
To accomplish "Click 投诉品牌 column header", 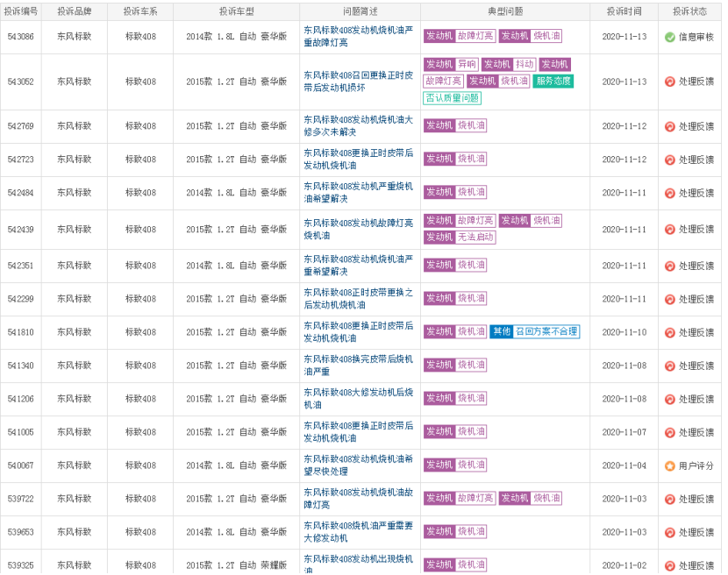I will tap(75, 11).
